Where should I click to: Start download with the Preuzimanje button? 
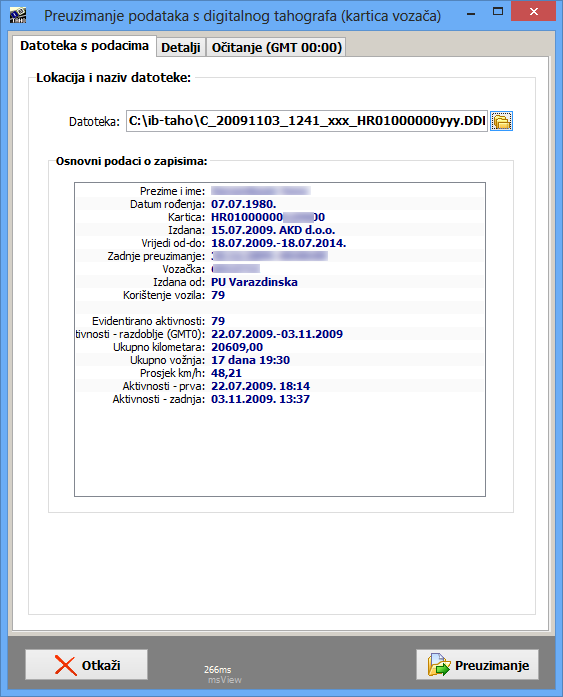point(477,665)
